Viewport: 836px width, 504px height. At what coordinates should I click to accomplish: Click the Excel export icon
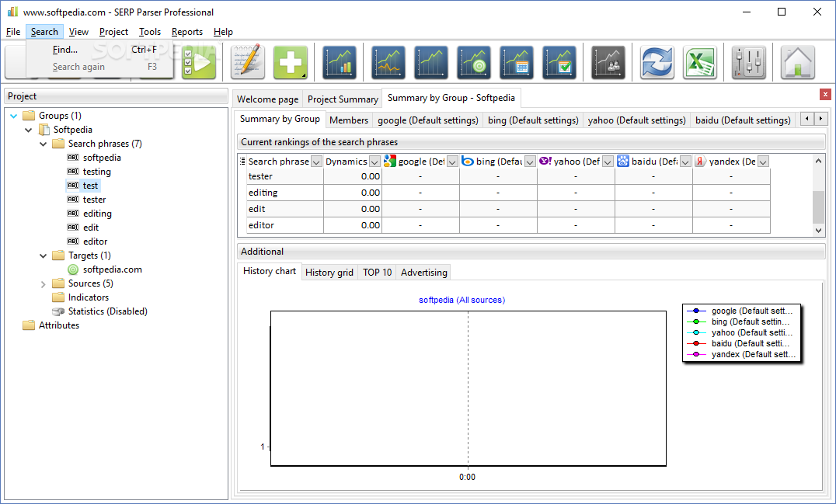pyautogui.click(x=699, y=62)
